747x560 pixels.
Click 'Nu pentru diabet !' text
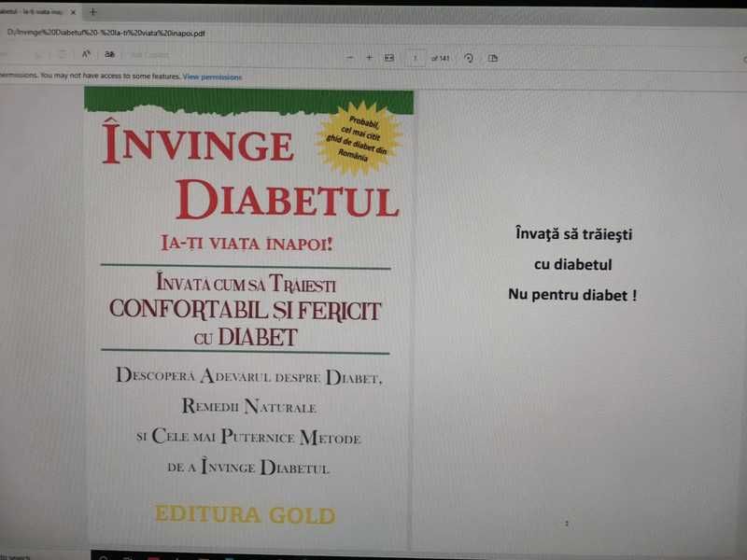(572, 295)
